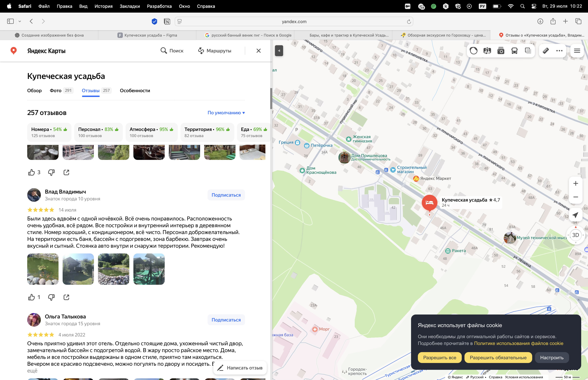Viewport: 588px width, 380px height.
Task: Dislike the first review with 3 likes
Action: click(x=51, y=172)
